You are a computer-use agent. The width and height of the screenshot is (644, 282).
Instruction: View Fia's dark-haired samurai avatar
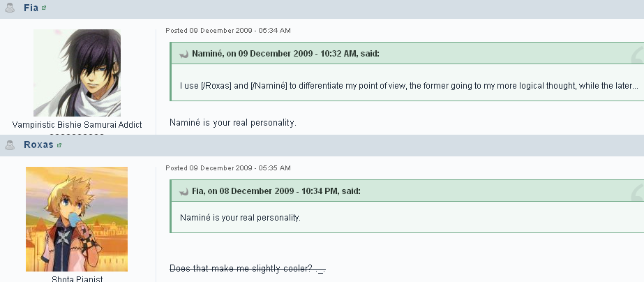pyautogui.click(x=77, y=73)
